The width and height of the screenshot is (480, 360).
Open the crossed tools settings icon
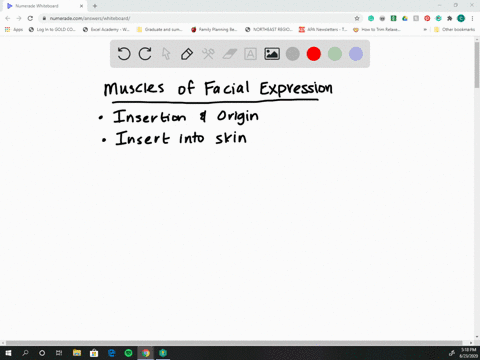coord(208,54)
